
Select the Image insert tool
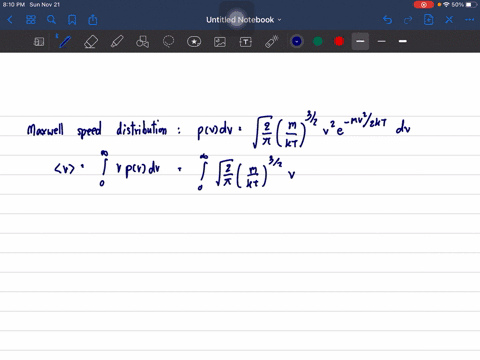(x=220, y=42)
